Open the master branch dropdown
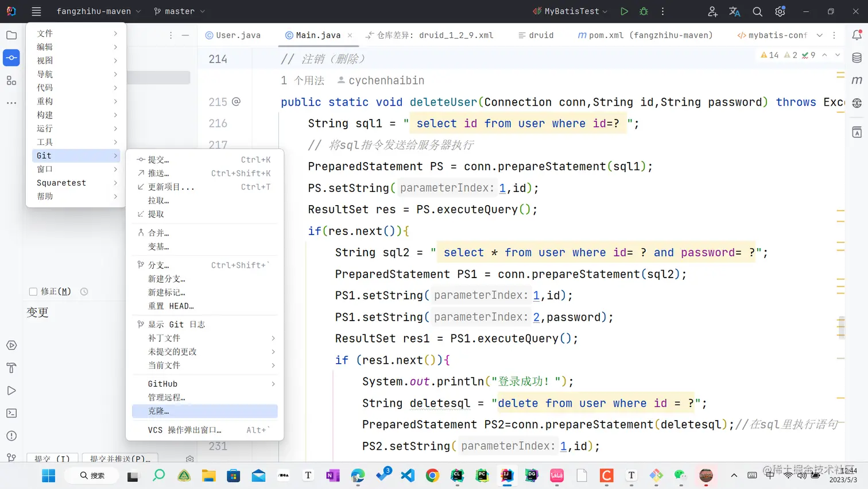This screenshot has width=868, height=489. pos(179,11)
